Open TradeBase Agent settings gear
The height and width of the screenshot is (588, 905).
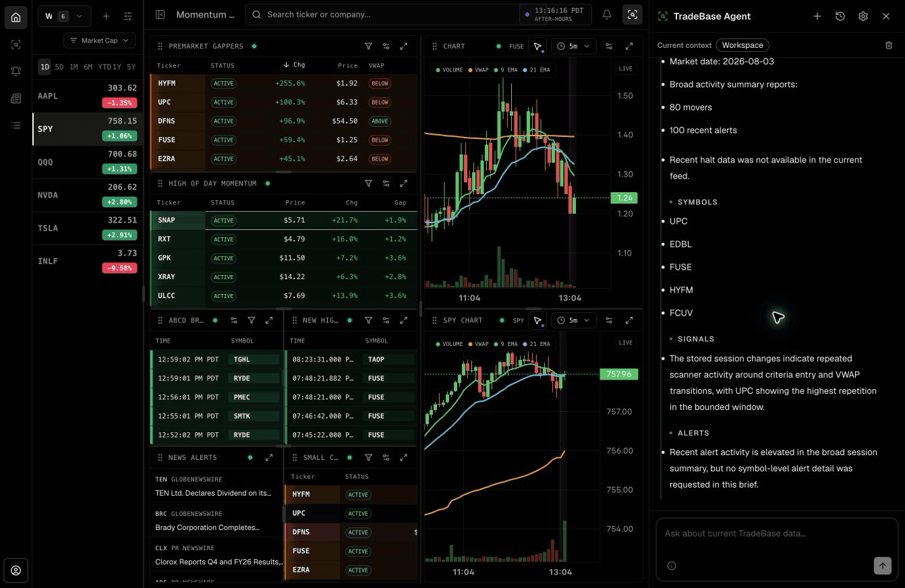click(863, 16)
